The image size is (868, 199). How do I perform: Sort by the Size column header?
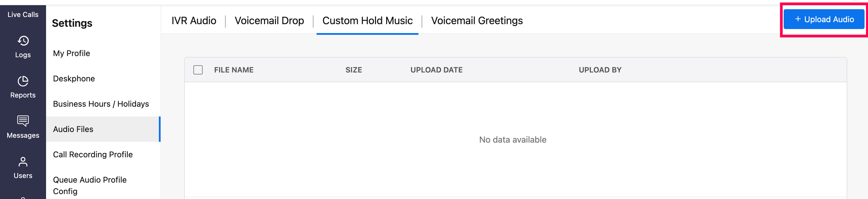(x=353, y=70)
